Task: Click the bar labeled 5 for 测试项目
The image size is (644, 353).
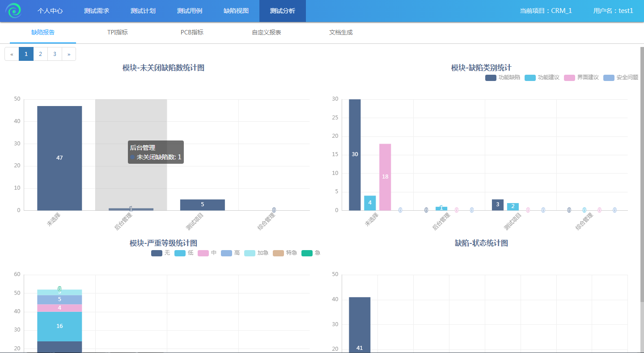Action: coord(203,205)
